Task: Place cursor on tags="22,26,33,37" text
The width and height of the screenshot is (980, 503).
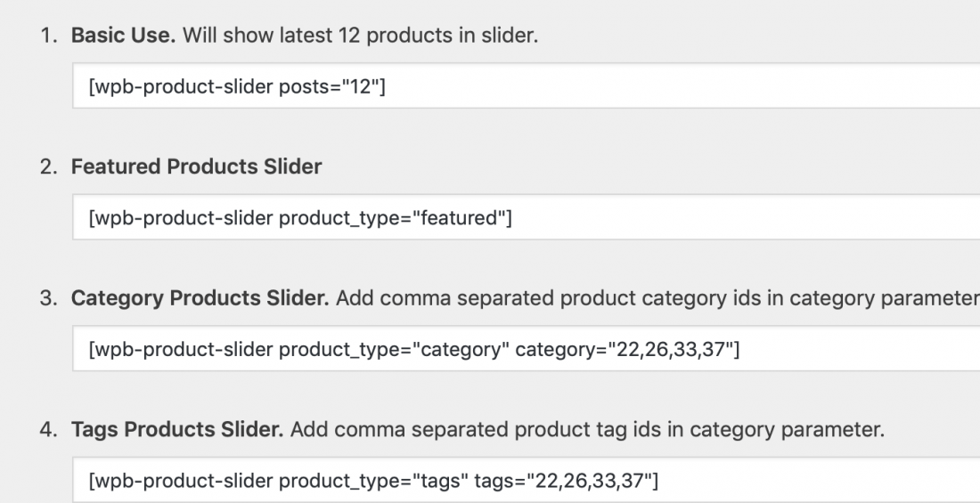Action: click(567, 481)
